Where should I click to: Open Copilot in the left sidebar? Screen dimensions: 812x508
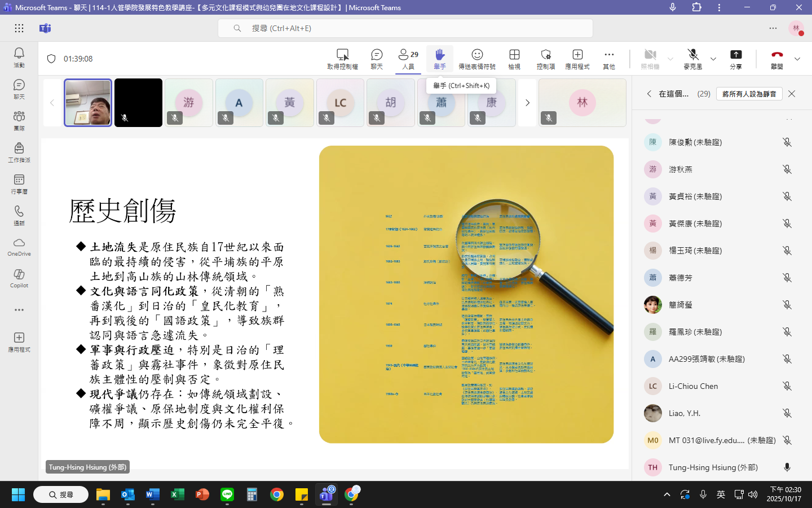point(19,277)
